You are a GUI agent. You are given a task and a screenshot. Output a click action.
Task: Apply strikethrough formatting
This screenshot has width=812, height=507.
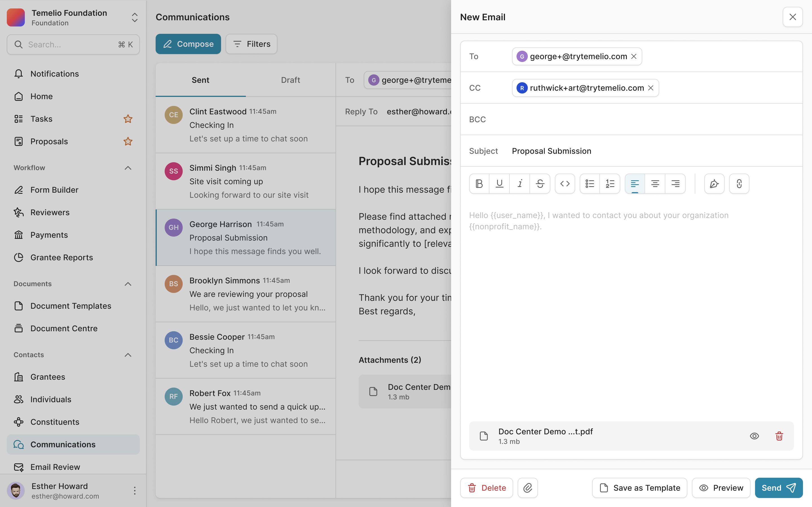(x=540, y=184)
